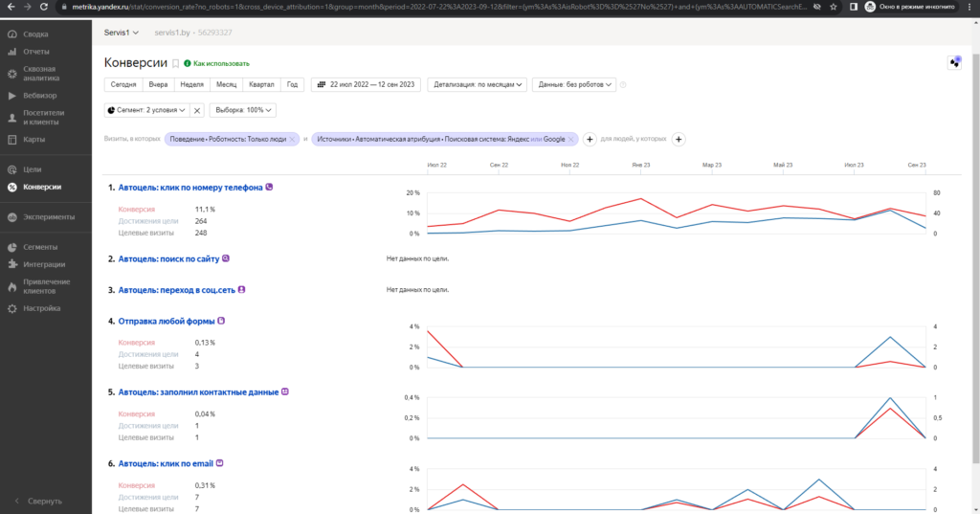Viewport: 980px width, 514px height.
Task: Open goal Автоцель: клик по номеру телефона
Action: click(190, 188)
